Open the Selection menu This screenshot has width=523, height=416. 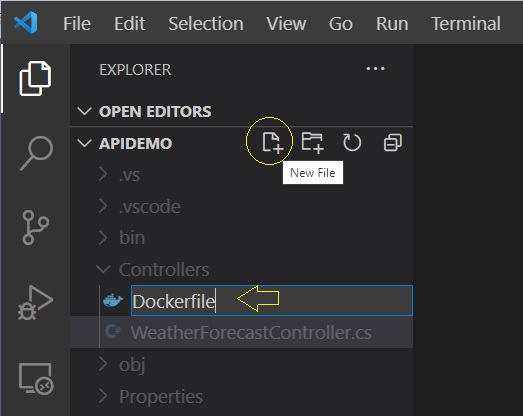coord(206,24)
